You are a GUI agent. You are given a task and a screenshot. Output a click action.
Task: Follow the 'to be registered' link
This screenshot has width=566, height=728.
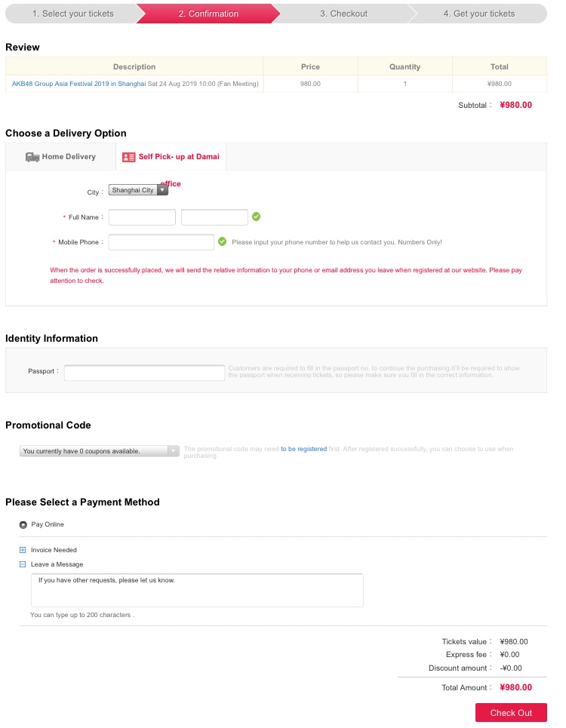[303, 449]
